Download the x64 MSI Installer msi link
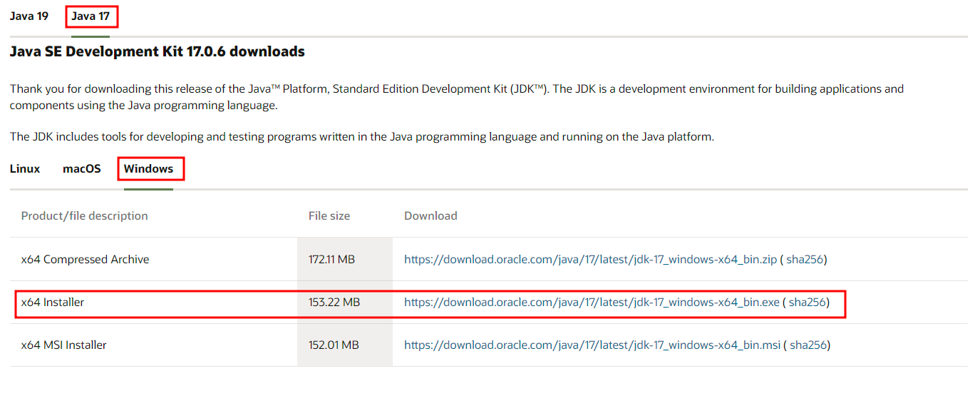The image size is (980, 396). 592,345
